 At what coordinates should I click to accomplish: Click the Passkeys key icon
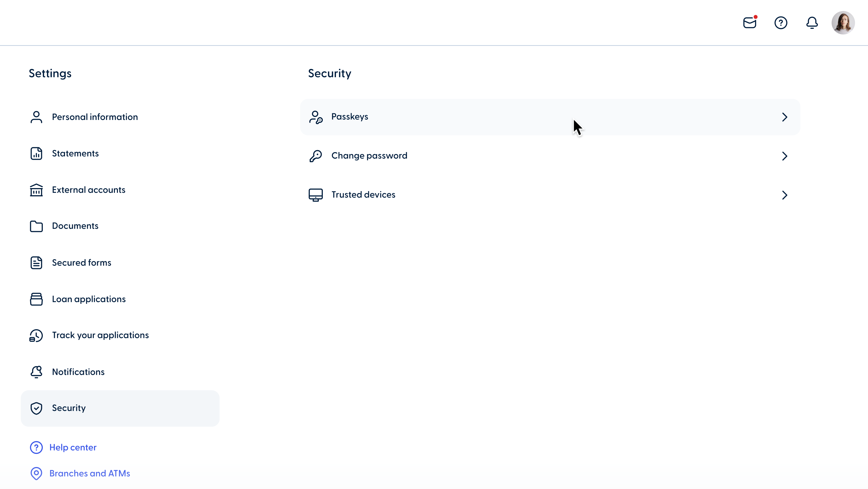[x=316, y=117]
